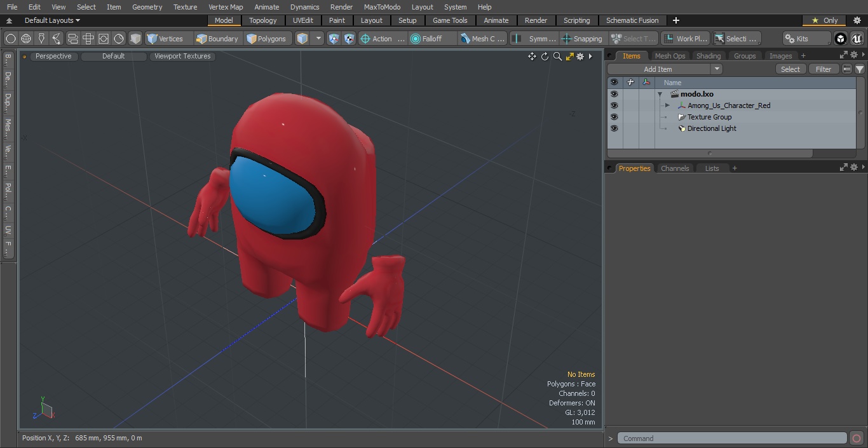Image resolution: width=868 pixels, height=448 pixels.
Task: Toggle the Symmetry tool
Action: pos(534,39)
